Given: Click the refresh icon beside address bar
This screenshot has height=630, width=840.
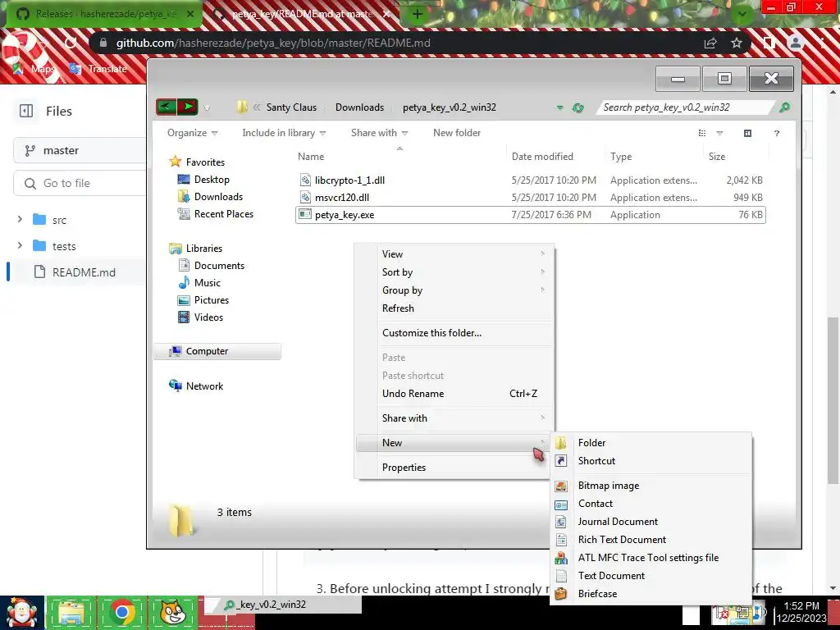Looking at the screenshot, I should coord(577,107).
